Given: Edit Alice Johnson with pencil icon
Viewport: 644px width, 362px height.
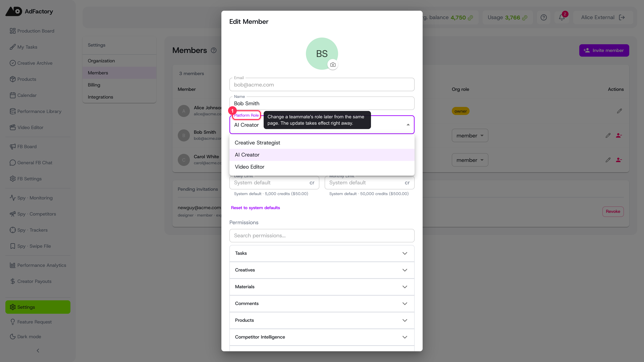Looking at the screenshot, I should coord(620,111).
